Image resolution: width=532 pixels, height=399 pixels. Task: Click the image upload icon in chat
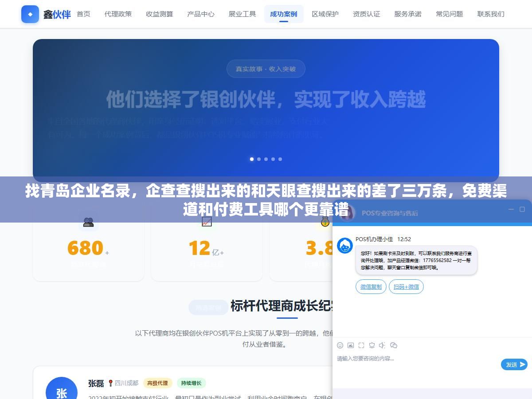(351, 345)
